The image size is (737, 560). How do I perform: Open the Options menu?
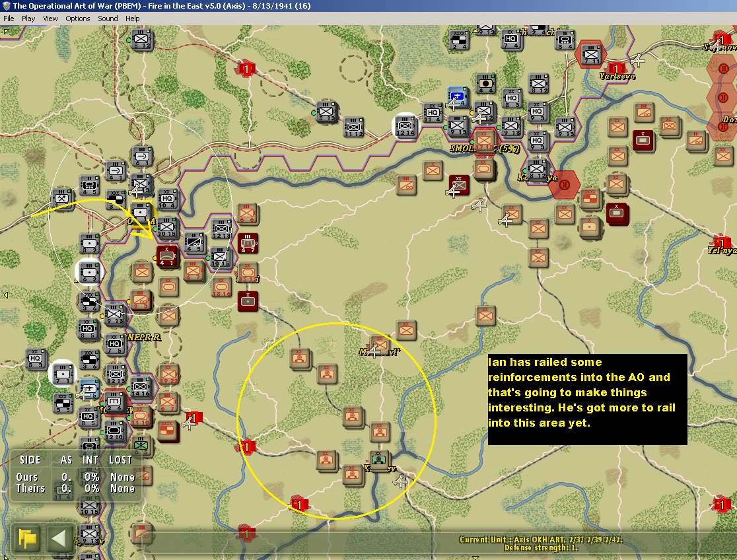pos(77,18)
